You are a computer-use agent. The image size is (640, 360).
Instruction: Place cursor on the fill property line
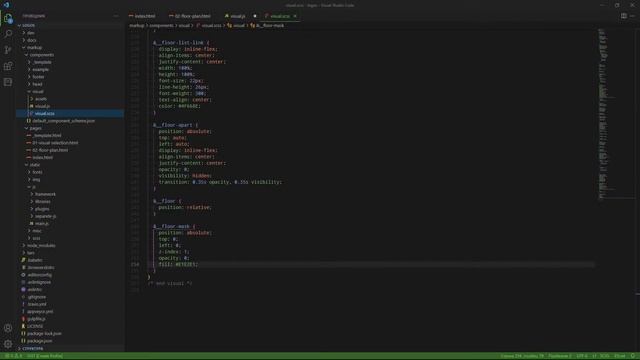coord(178,264)
